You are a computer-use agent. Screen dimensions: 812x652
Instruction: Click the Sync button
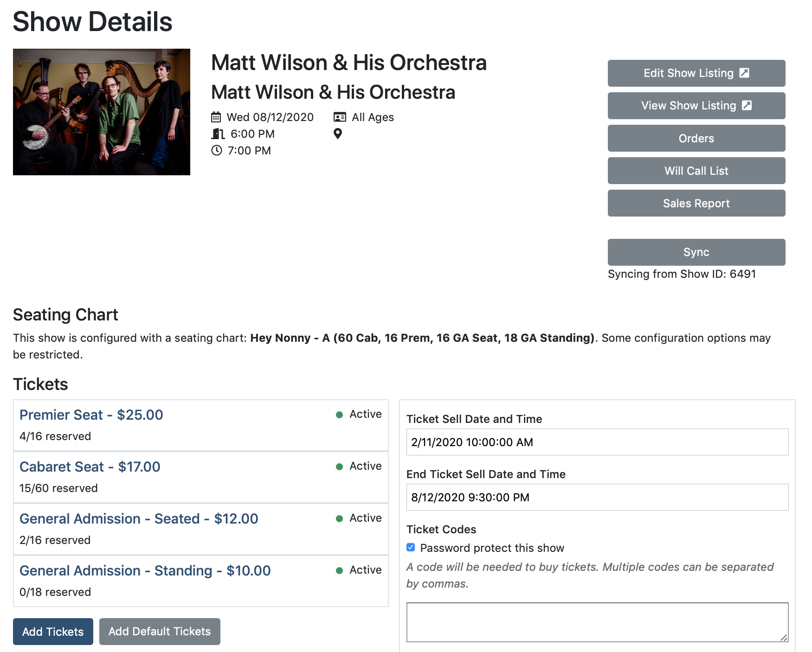696,252
